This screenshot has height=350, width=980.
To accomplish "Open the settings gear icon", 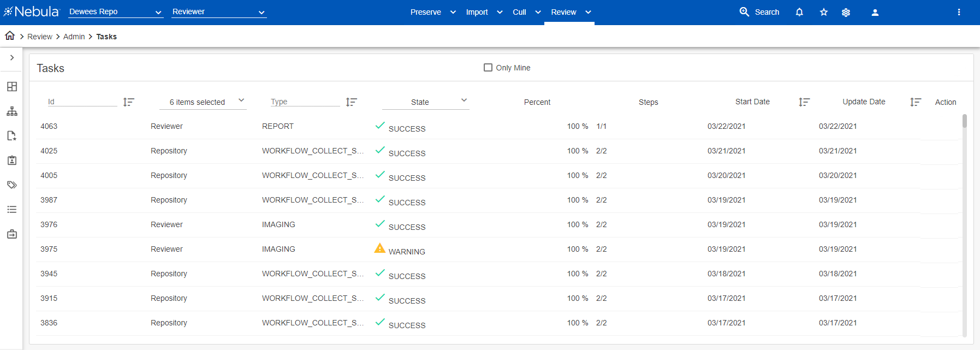I will (x=846, y=12).
